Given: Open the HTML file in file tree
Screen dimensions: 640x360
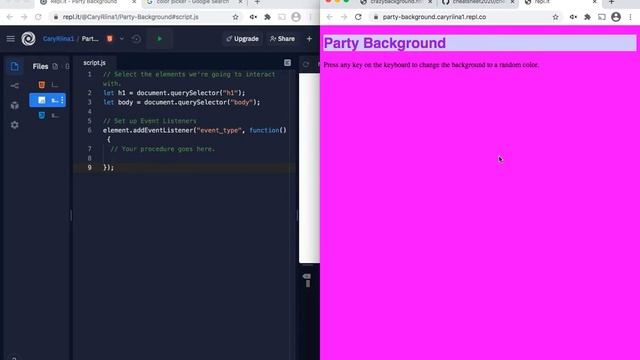Looking at the screenshot, I should (x=48, y=85).
